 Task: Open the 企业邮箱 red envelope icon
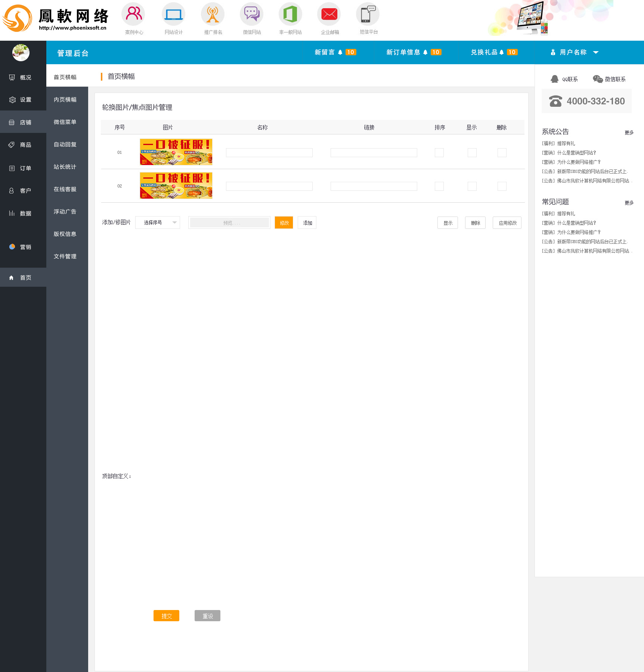point(329,15)
